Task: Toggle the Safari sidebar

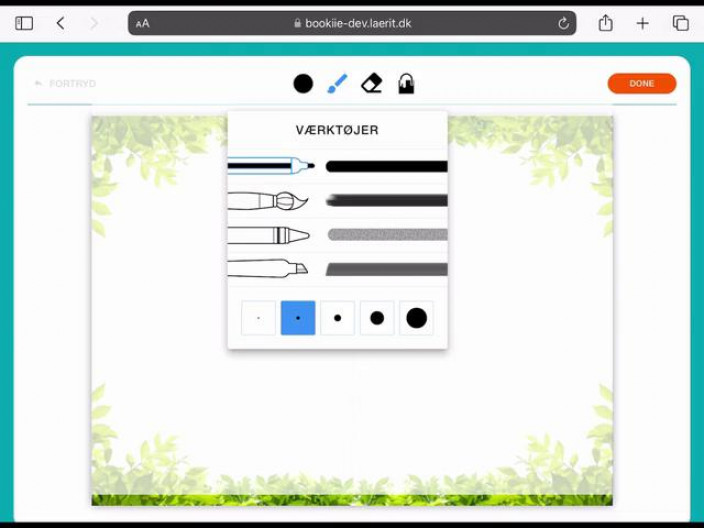Action: point(24,23)
